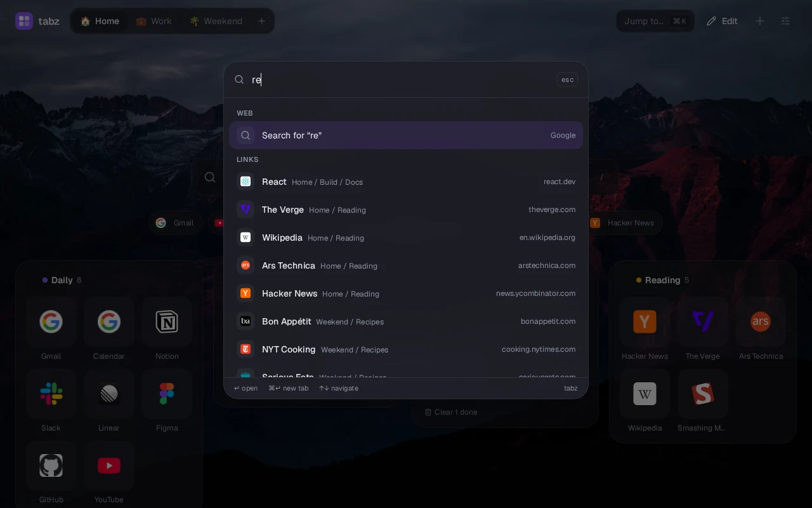Open the Ars Technica result

[406, 265]
